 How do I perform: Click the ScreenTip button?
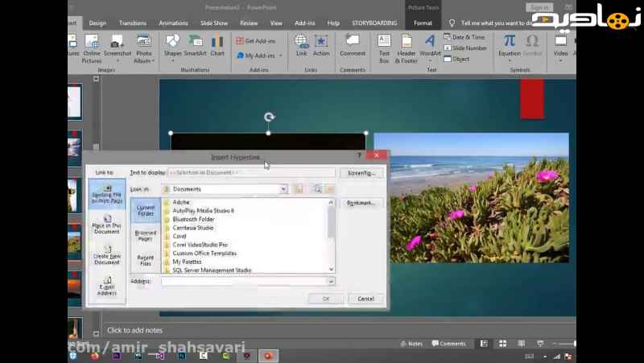pyautogui.click(x=361, y=173)
